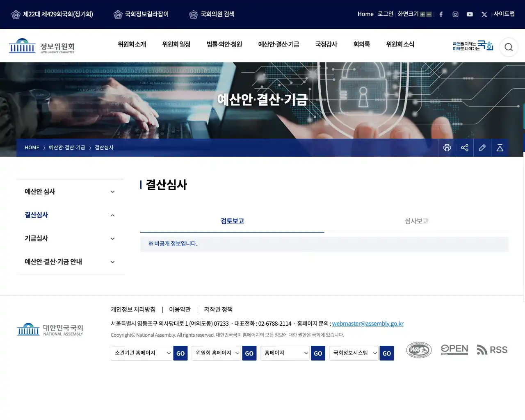Open 국회의원 검색 in top bar
Screen dimensions: 525x420
coord(212,14)
